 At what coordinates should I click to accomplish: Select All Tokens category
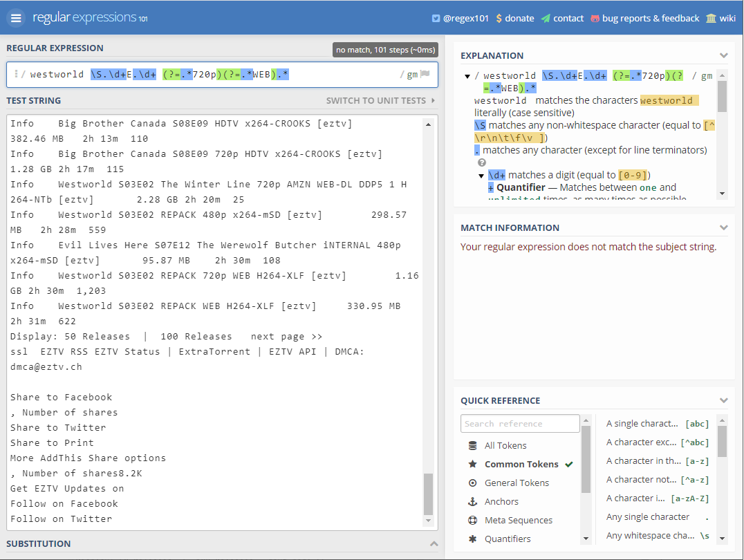tap(505, 446)
